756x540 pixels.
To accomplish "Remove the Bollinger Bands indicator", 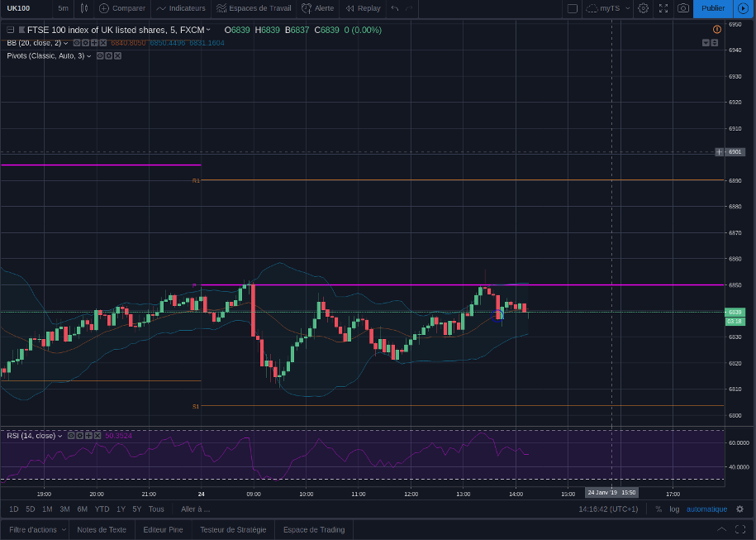I will click(x=103, y=43).
